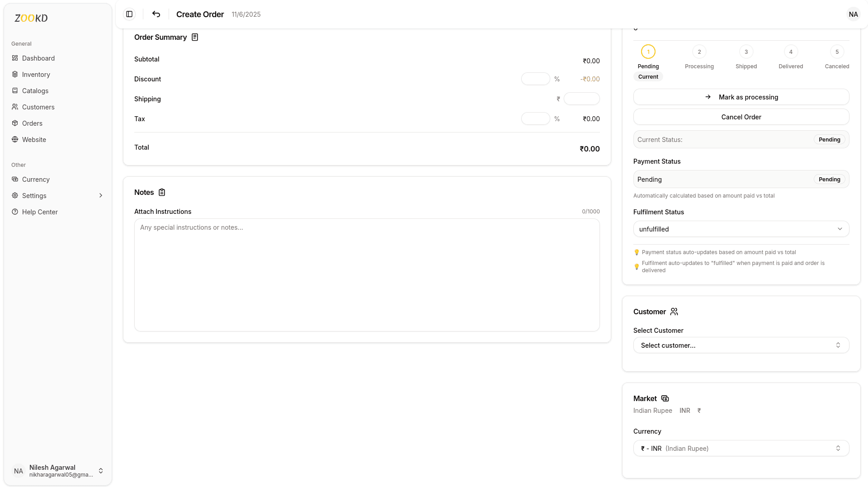868x487 pixels.
Task: Click the Customer group icon in panel header
Action: coord(674,312)
